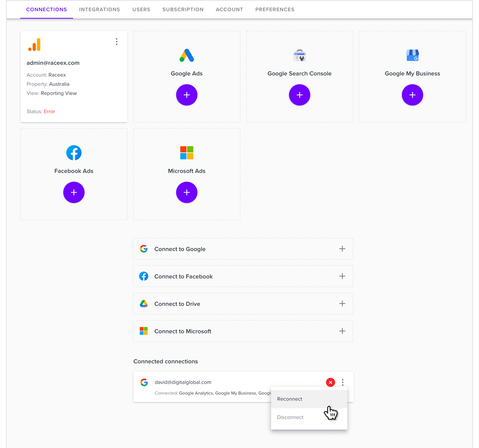The image size is (479, 448).
Task: Choose Disconnect from the context menu
Action: tap(309, 417)
